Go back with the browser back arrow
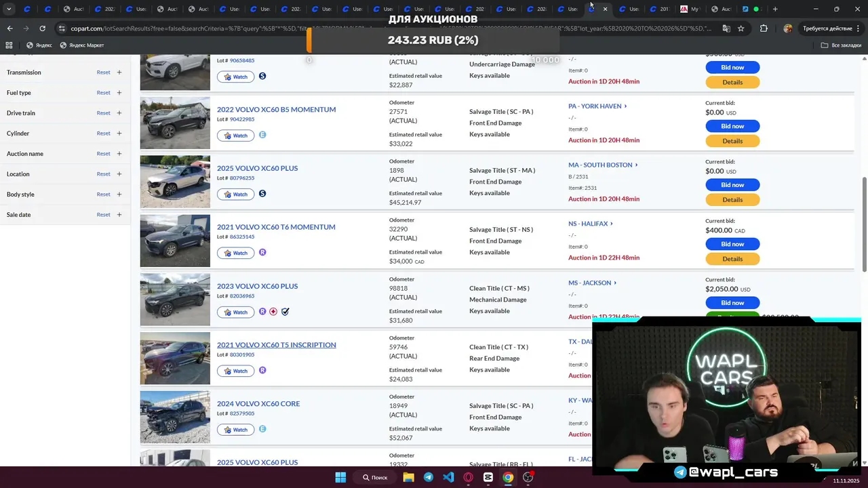 coord(9,28)
